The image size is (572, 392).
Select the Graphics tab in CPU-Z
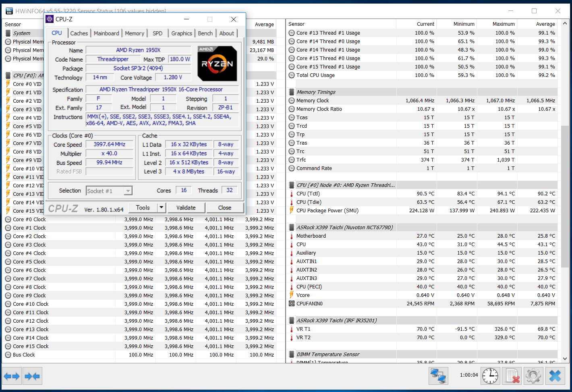pyautogui.click(x=182, y=33)
